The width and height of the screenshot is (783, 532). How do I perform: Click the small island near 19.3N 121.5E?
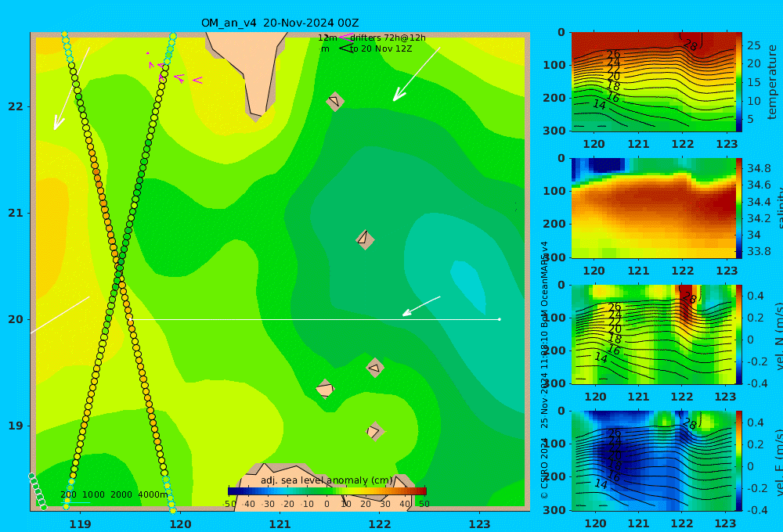pyautogui.click(x=325, y=389)
